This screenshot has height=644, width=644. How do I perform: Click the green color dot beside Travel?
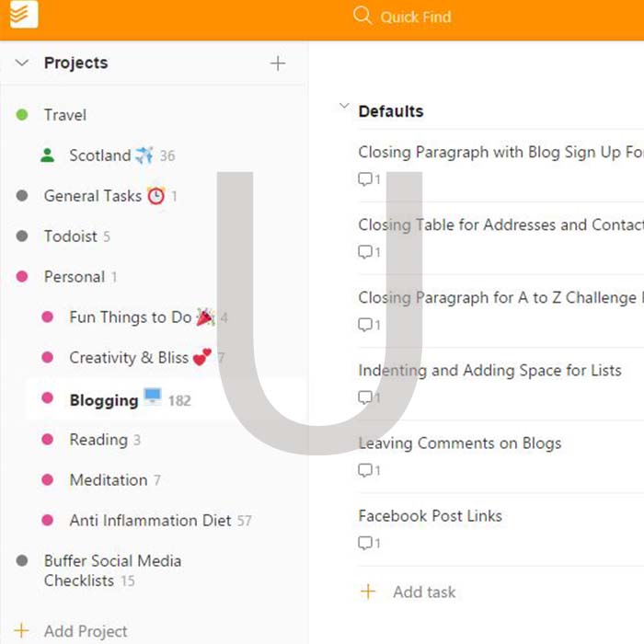coord(22,115)
